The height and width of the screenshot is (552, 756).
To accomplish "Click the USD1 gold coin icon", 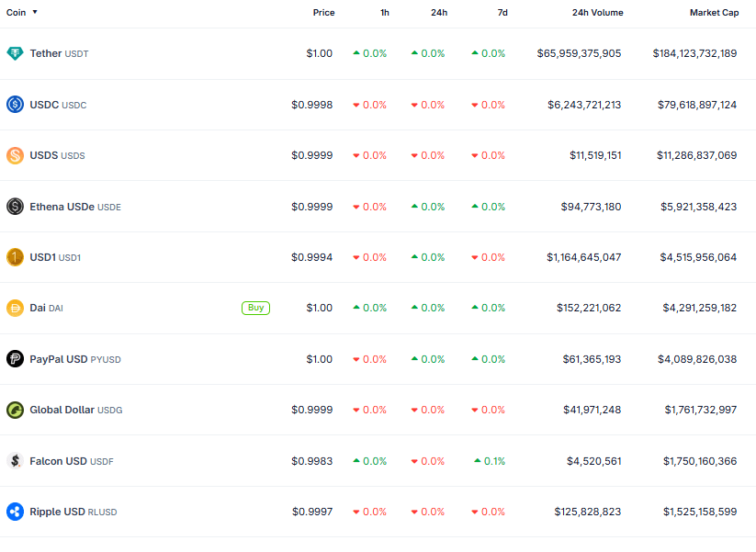I will click(x=15, y=257).
